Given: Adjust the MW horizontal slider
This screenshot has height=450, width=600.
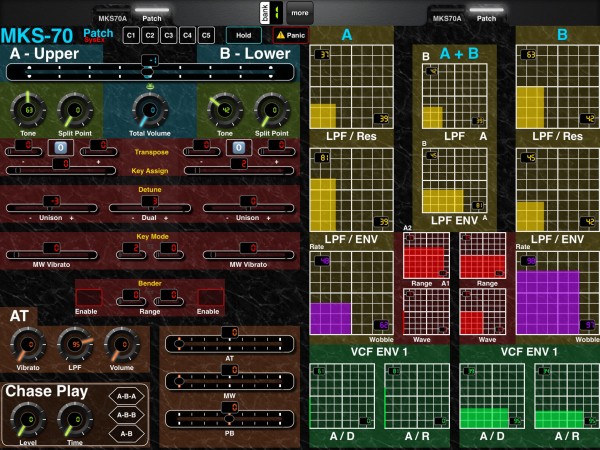Looking at the screenshot, I should click(230, 381).
